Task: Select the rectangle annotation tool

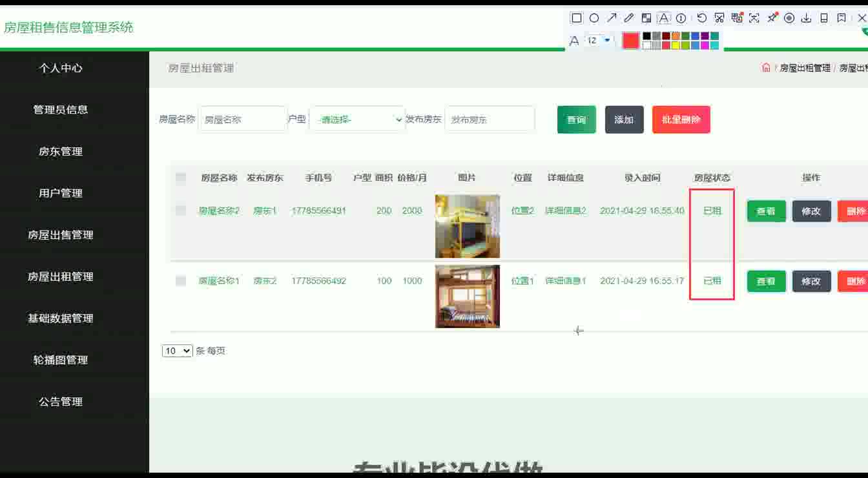Action: pos(577,18)
